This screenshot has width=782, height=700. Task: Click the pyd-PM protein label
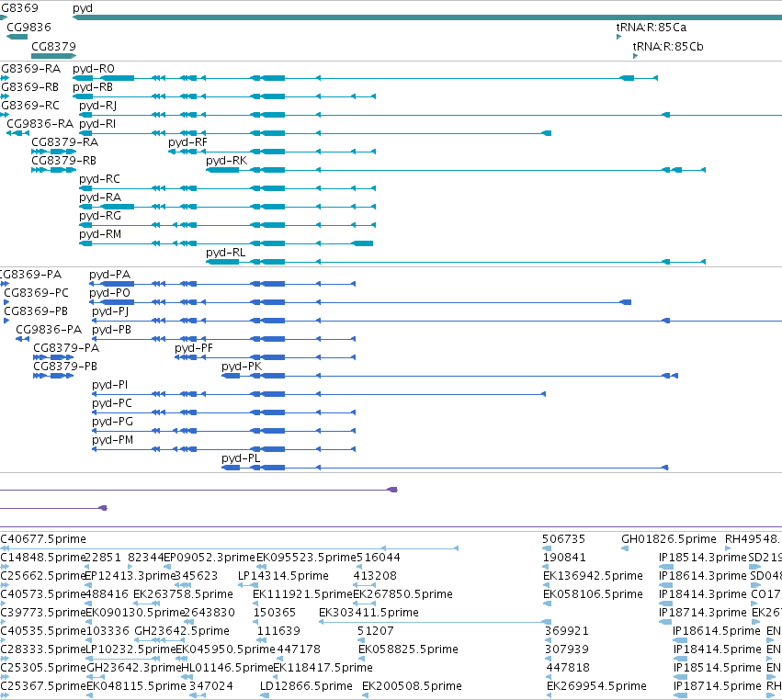pos(113,441)
